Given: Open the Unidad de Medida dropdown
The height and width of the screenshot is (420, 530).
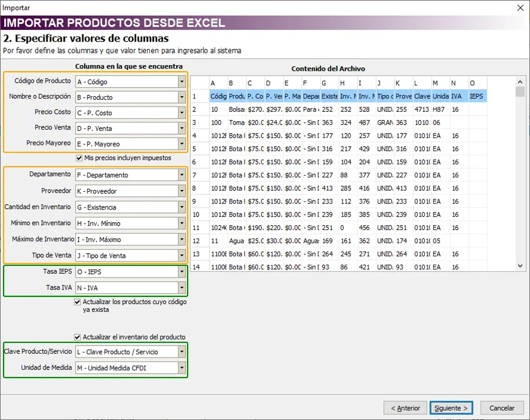Looking at the screenshot, I should (x=182, y=367).
